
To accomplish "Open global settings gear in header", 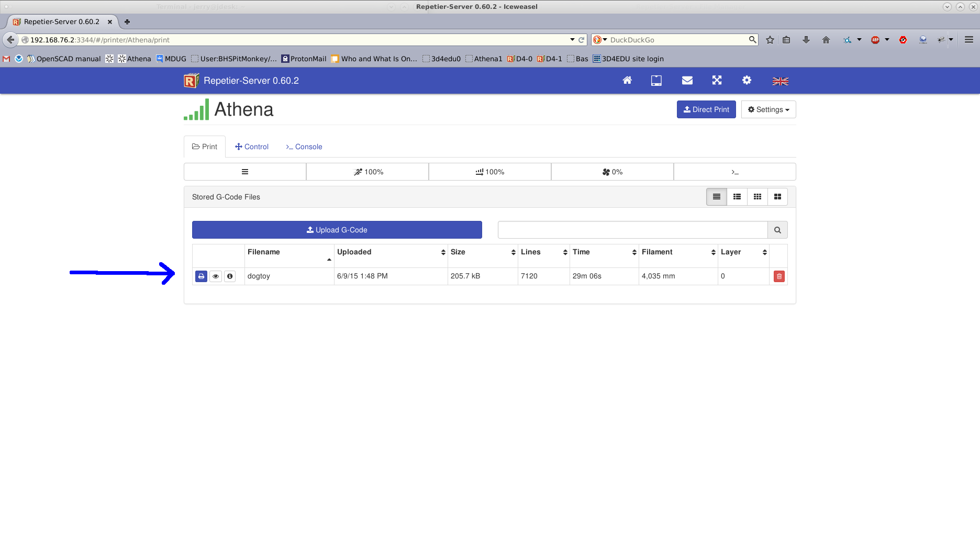I will (747, 81).
